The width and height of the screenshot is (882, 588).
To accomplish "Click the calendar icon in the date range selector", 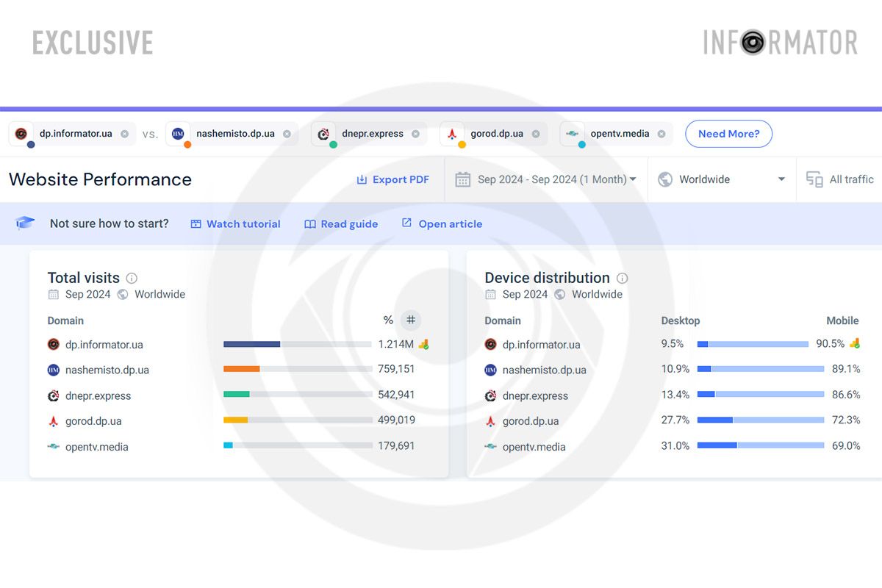I will [463, 179].
